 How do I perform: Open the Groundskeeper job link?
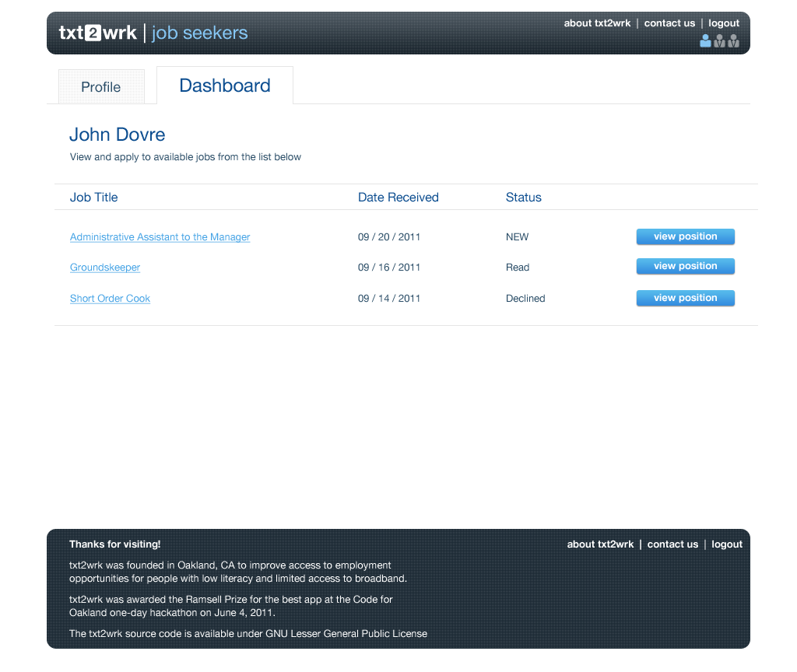tap(105, 268)
